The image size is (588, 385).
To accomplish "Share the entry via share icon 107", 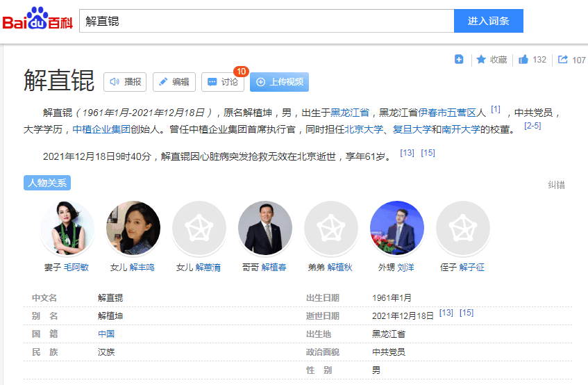I will (x=571, y=60).
